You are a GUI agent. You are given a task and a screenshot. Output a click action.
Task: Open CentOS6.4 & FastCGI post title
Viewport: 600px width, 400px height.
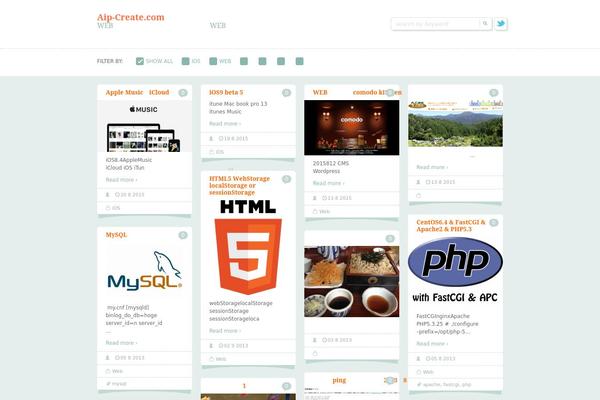pyautogui.click(x=451, y=225)
